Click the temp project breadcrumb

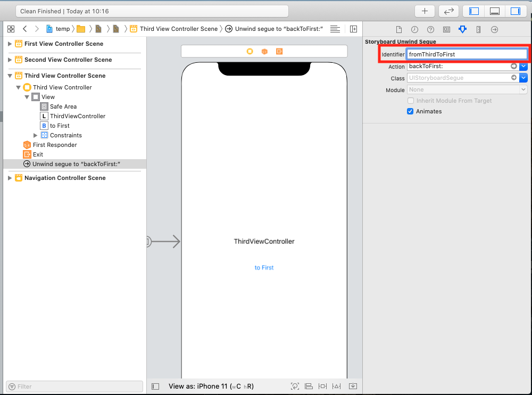(58, 29)
